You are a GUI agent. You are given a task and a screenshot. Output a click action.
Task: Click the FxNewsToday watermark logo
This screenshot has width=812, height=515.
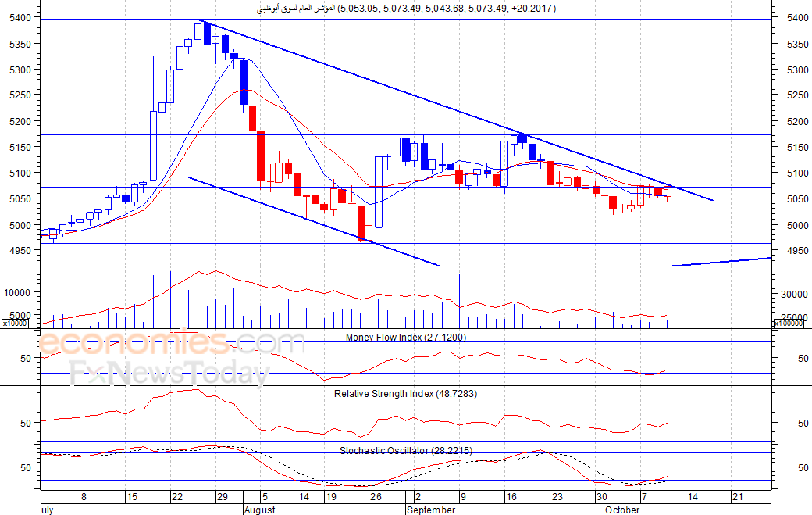[170, 373]
